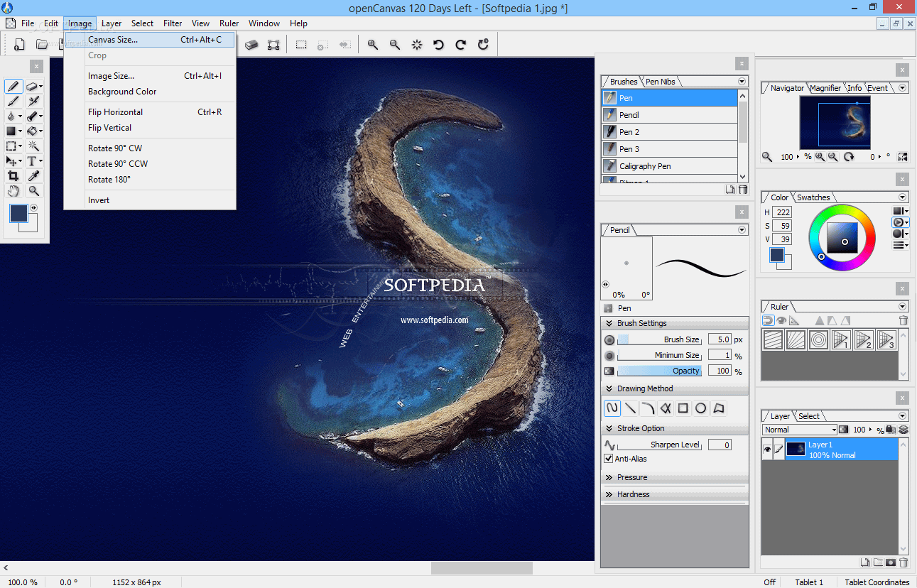Select the concentric circles ruler
This screenshot has height=588, width=917.
(818, 339)
